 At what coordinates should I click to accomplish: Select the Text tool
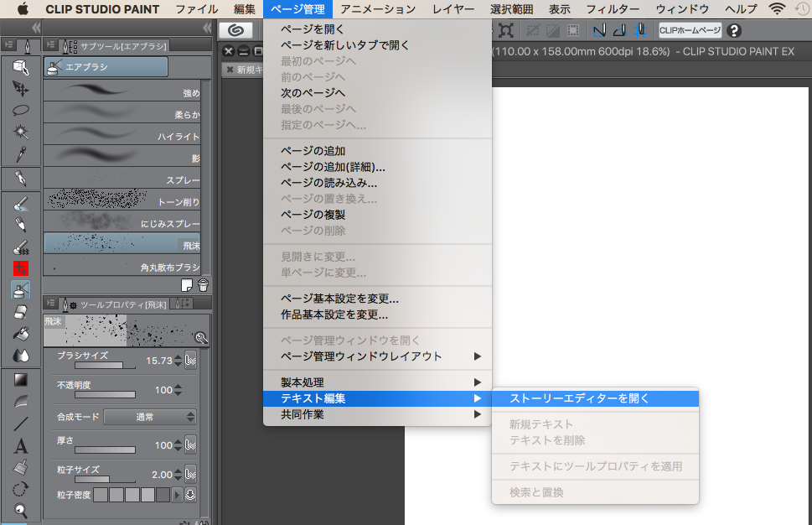coord(21,445)
